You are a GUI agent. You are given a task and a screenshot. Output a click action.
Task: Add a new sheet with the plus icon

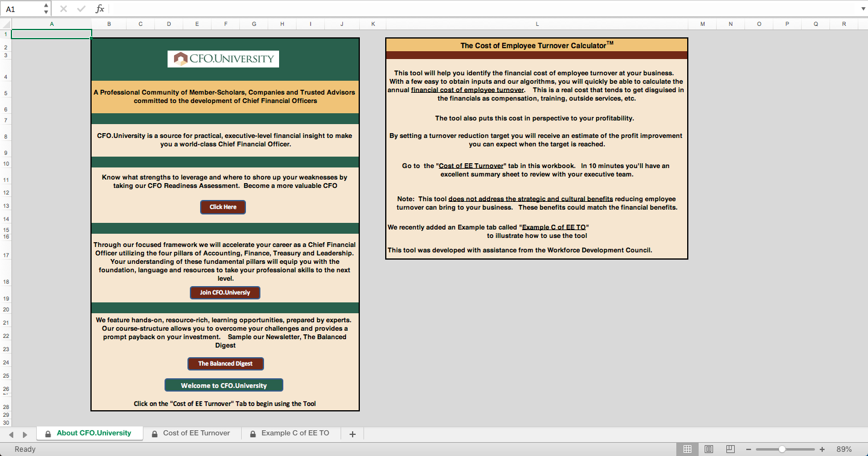(x=353, y=434)
